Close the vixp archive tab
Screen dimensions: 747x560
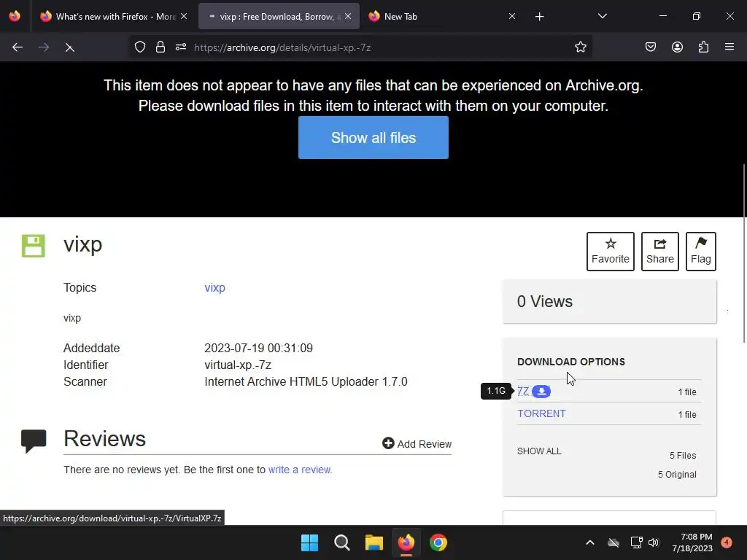[x=348, y=16]
